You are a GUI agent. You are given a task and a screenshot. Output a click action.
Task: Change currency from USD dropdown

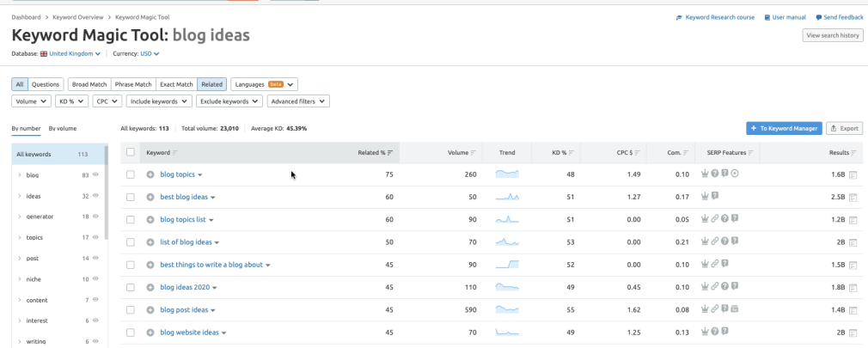tap(150, 53)
